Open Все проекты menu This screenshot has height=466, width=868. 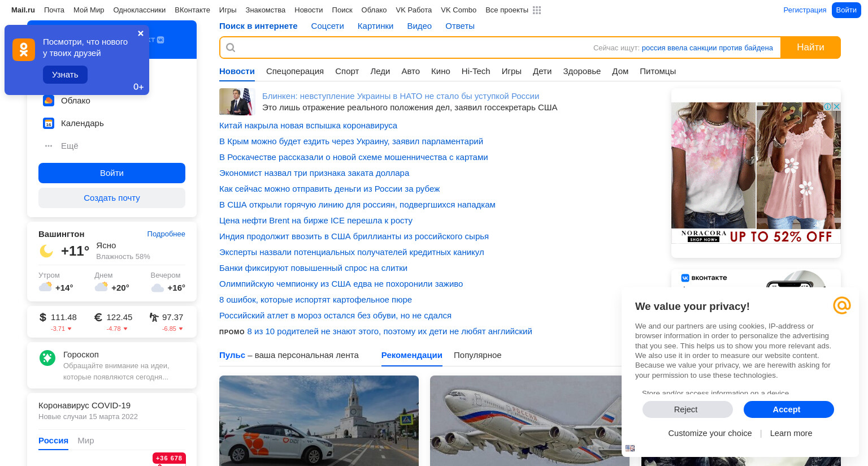[507, 10]
